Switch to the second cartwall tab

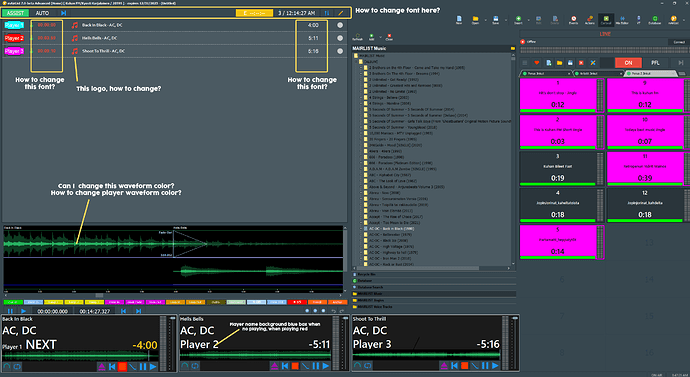point(598,73)
